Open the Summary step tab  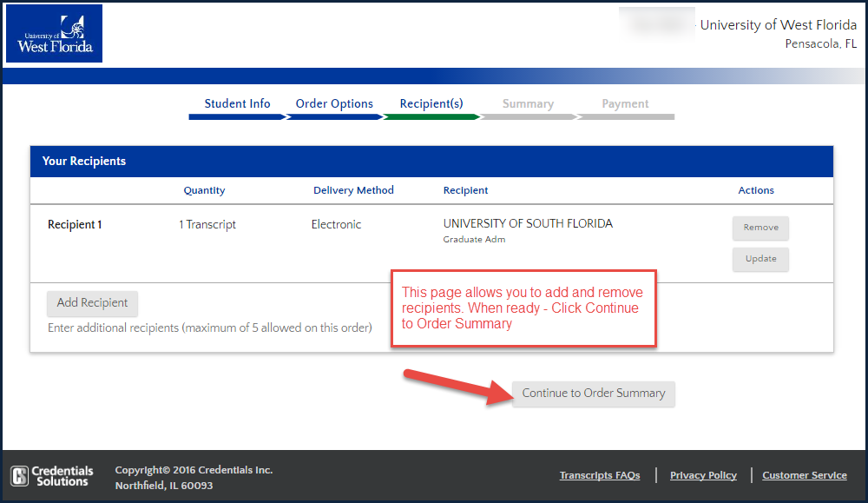528,103
